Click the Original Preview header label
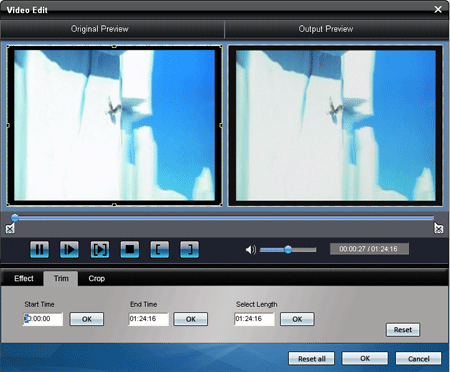 (x=99, y=29)
